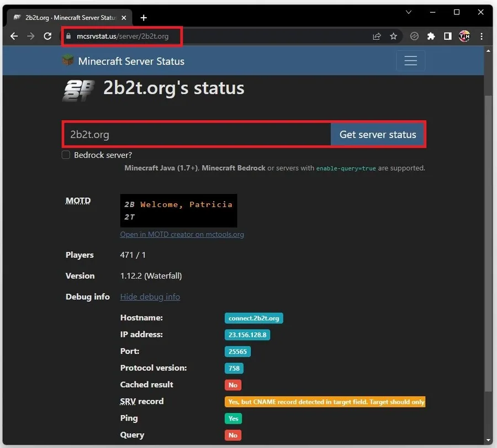Select the IP address 23.156.128.8
The height and width of the screenshot is (448, 497).
tap(247, 335)
